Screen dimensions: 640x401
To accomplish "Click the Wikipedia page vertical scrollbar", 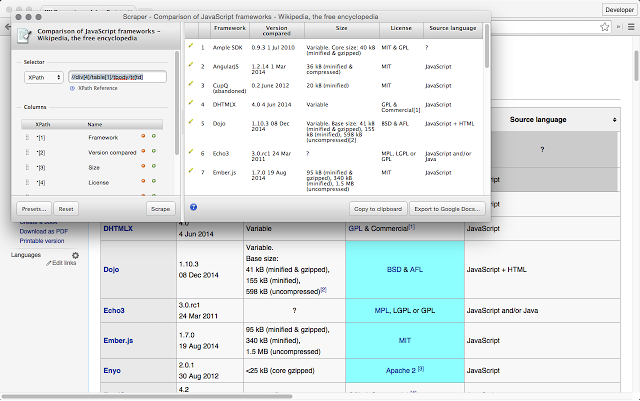I will coord(636,65).
